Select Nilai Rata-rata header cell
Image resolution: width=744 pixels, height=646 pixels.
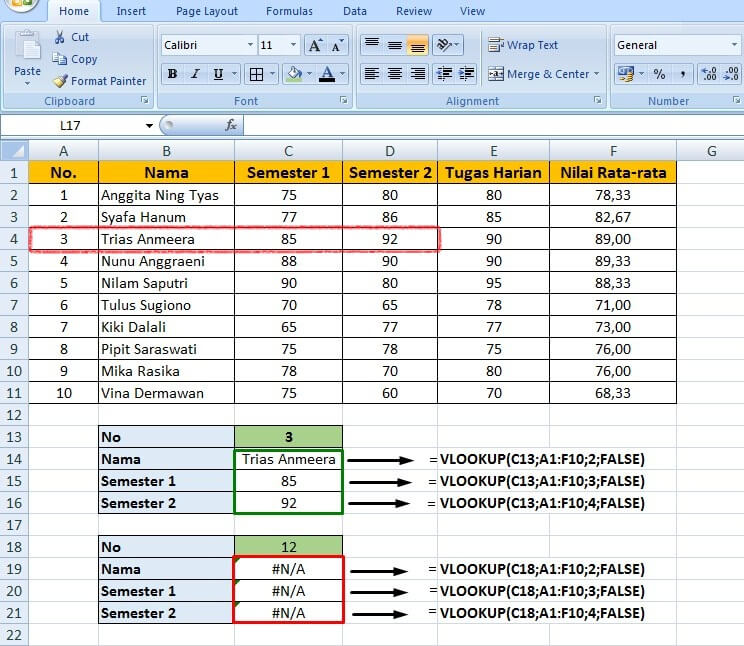[x=613, y=172]
